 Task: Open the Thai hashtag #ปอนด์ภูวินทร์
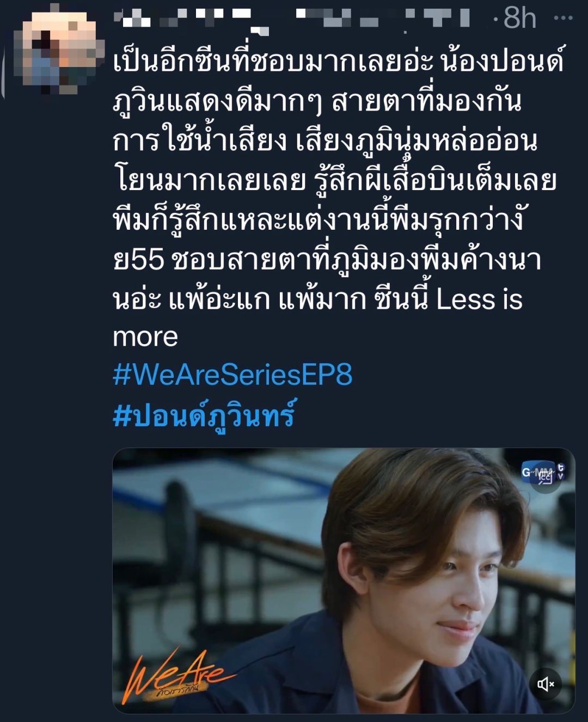[x=204, y=416]
